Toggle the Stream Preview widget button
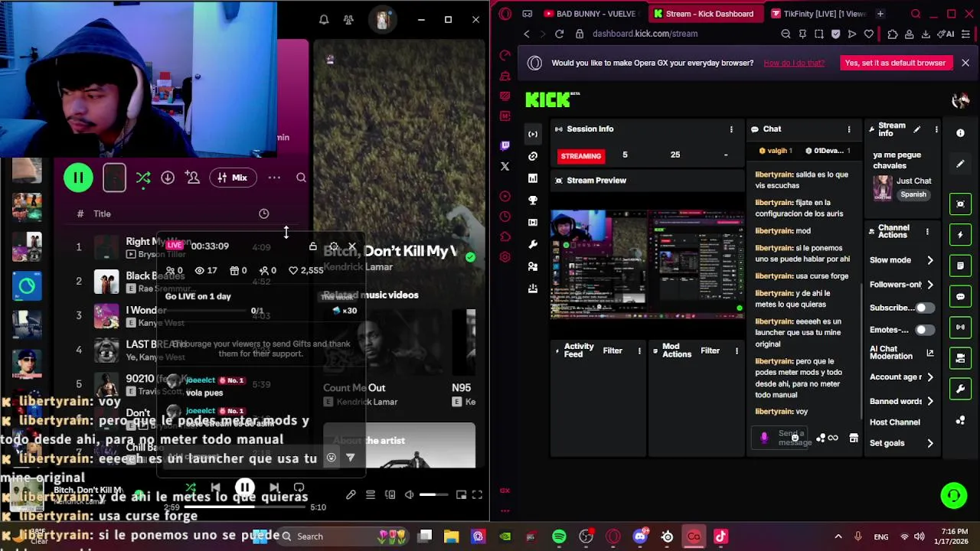 pos(960,204)
